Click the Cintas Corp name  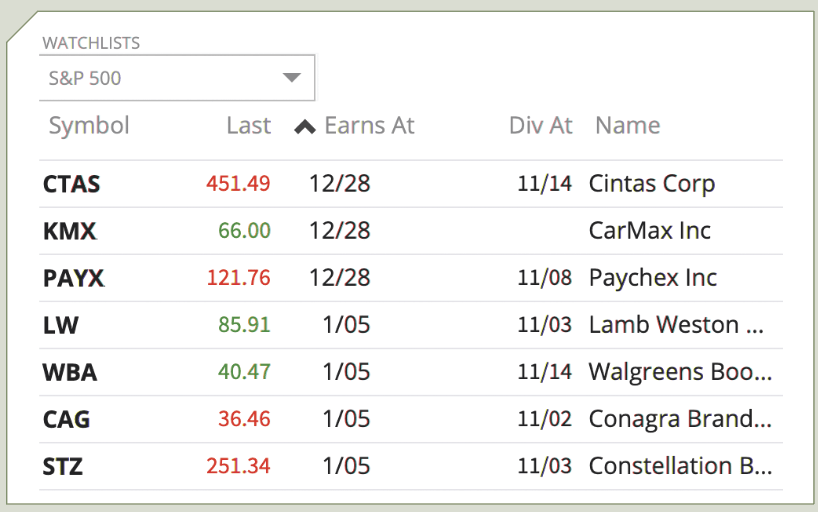click(x=652, y=184)
